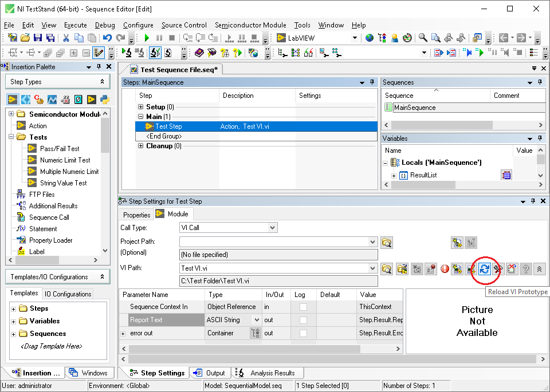Viewport: 550px width, 392px height.
Task: Toggle the highlighted microscope analyze icon
Action: coord(155,53)
